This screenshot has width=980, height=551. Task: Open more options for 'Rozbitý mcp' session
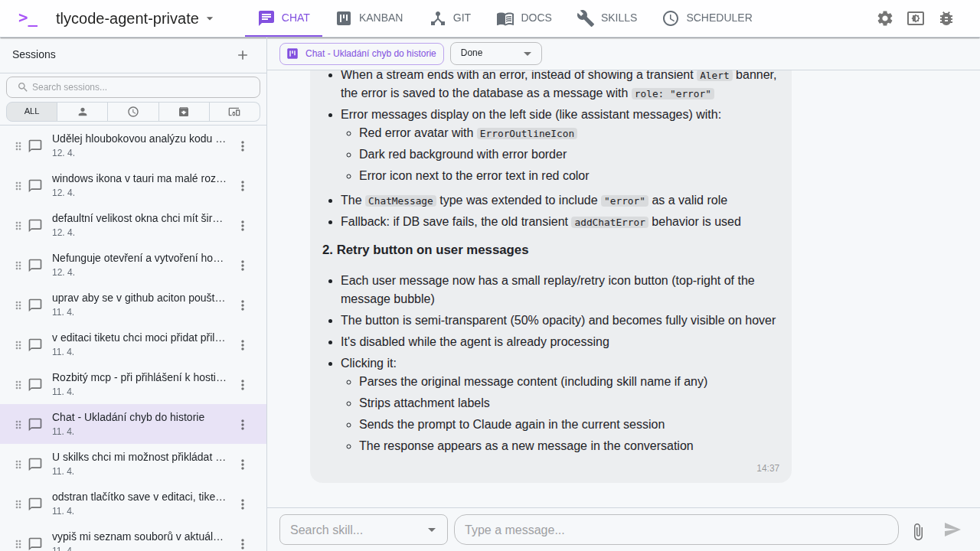(x=243, y=385)
